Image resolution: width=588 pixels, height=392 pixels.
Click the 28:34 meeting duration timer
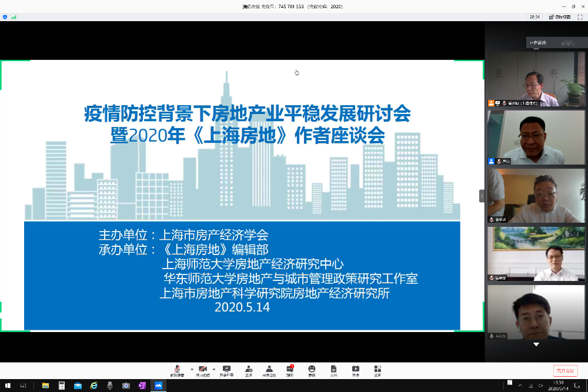534,17
